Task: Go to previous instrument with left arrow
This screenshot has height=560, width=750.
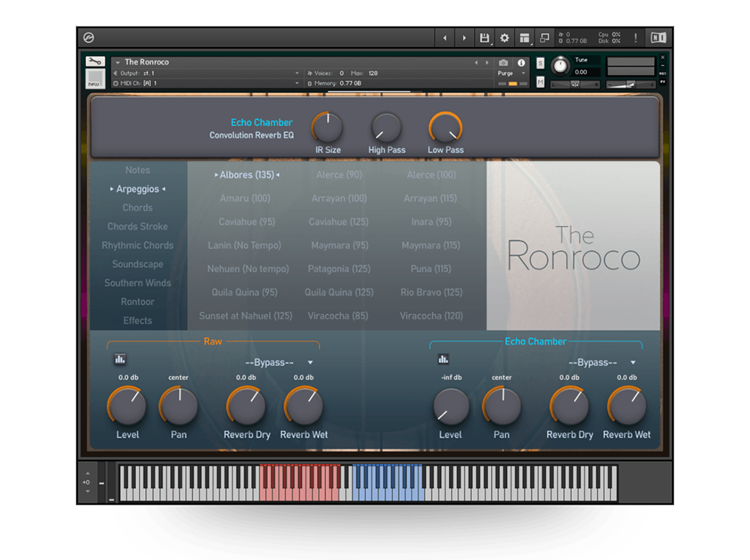Action: coord(445,38)
